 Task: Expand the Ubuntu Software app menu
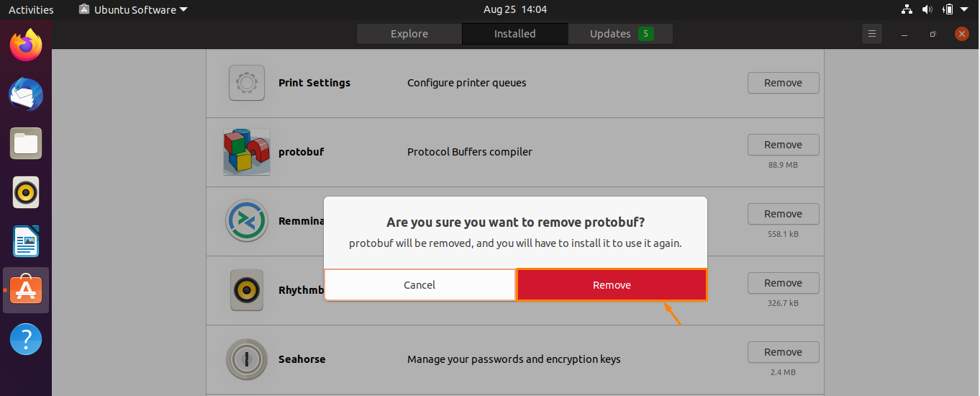[x=133, y=9]
